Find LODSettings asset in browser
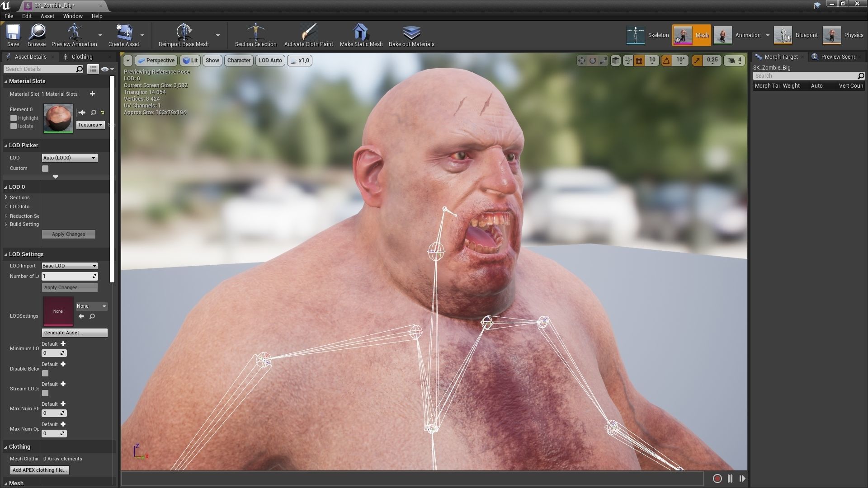The image size is (868, 488). click(92, 317)
